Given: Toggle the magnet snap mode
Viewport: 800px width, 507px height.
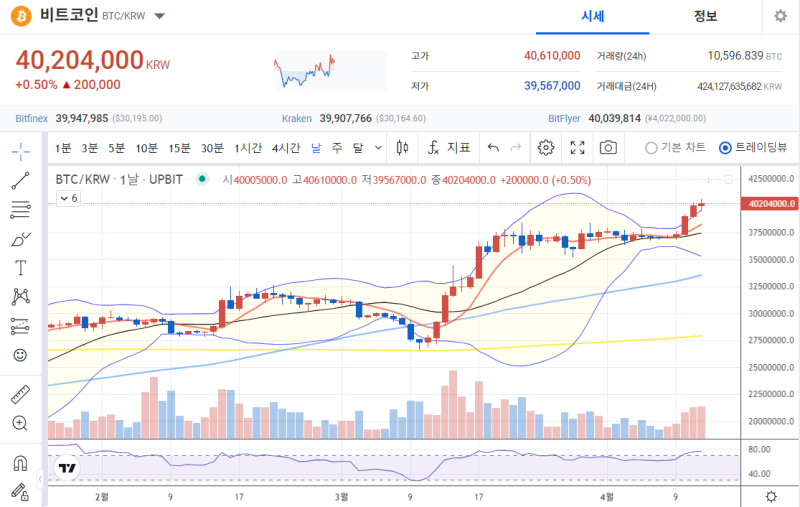Looking at the screenshot, I should click(x=20, y=463).
